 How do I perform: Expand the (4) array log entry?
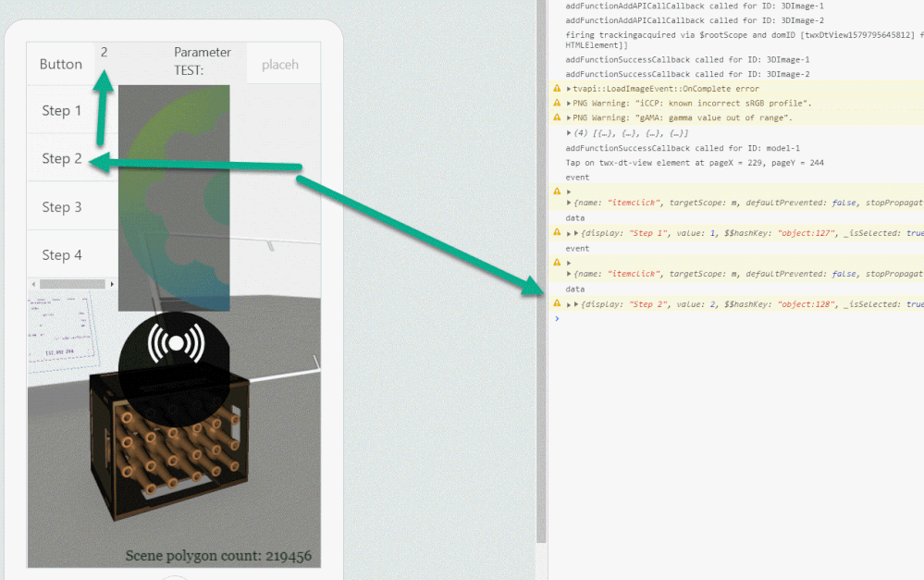click(x=569, y=133)
